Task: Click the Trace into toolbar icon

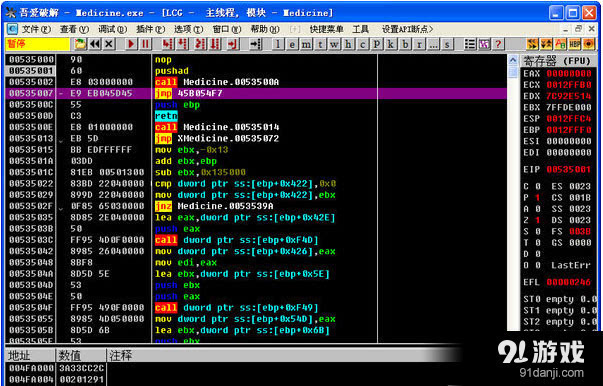Action: click(200, 44)
